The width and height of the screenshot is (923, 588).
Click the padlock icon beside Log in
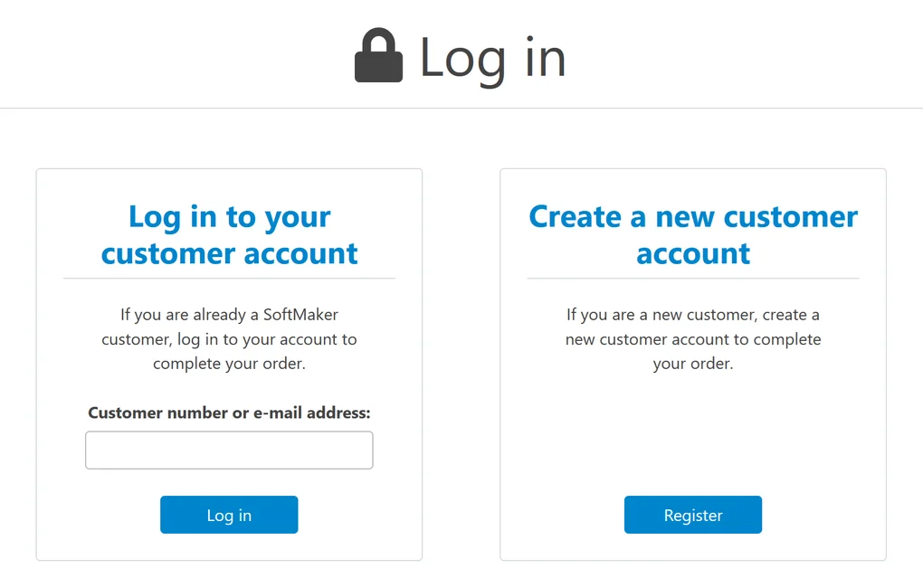click(378, 56)
